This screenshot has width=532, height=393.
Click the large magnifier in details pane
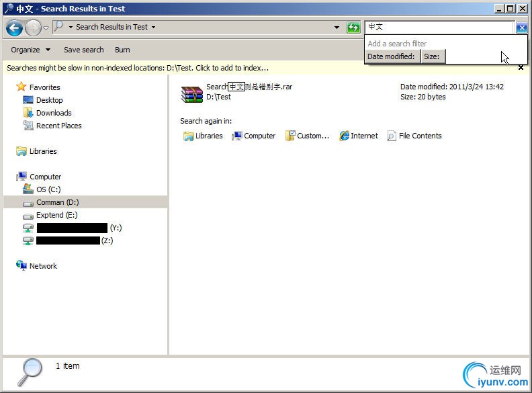tap(30, 372)
